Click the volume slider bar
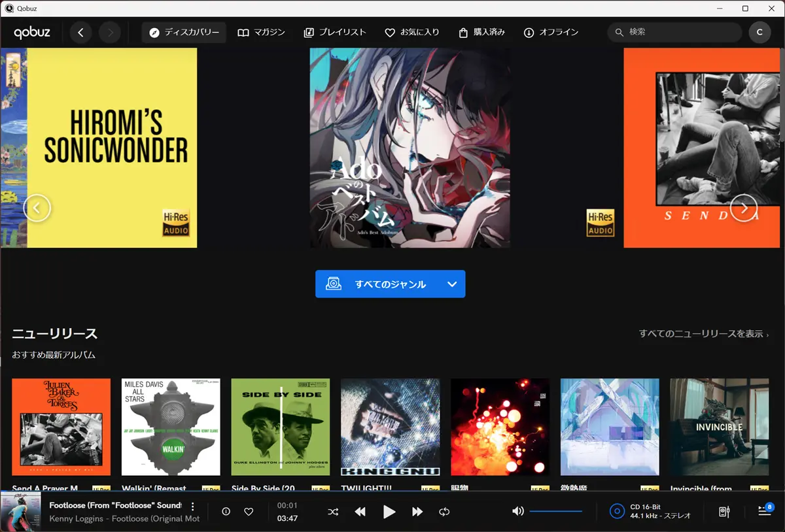This screenshot has width=785, height=532. click(x=556, y=511)
